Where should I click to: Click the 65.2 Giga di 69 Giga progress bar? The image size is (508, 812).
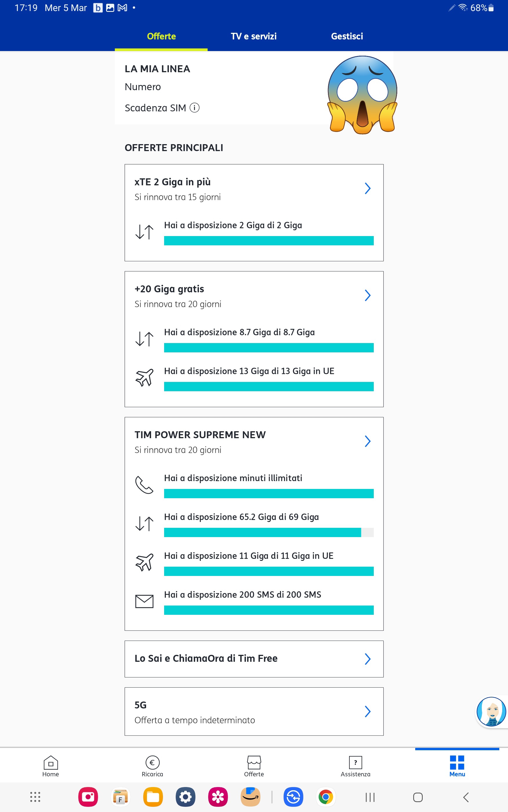click(269, 532)
